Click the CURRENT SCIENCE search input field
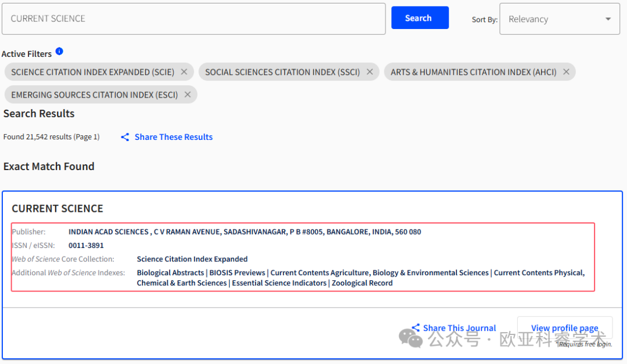This screenshot has width=627, height=364. point(193,19)
